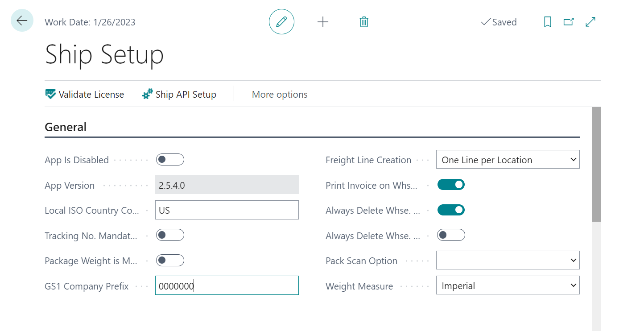
Task: Open Ship API Setup
Action: (x=179, y=95)
